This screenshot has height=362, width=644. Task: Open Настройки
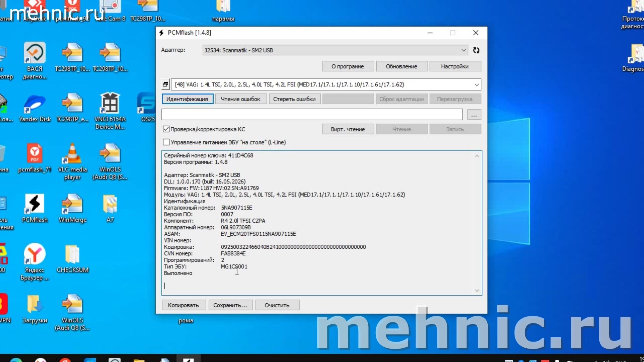tap(455, 66)
